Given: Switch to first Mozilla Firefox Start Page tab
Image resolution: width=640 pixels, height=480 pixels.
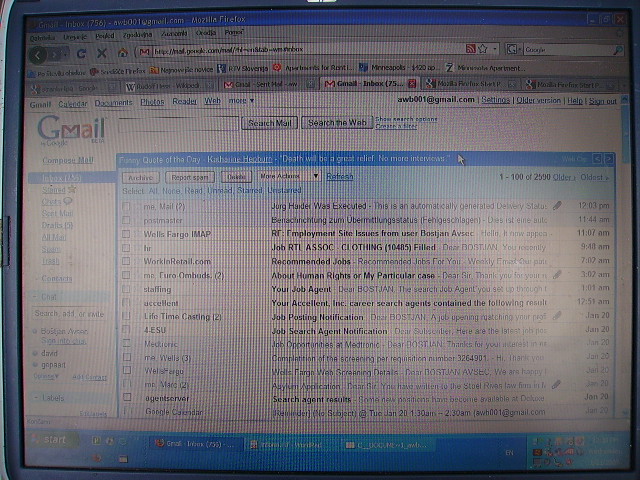Looking at the screenshot, I should click(x=470, y=84).
